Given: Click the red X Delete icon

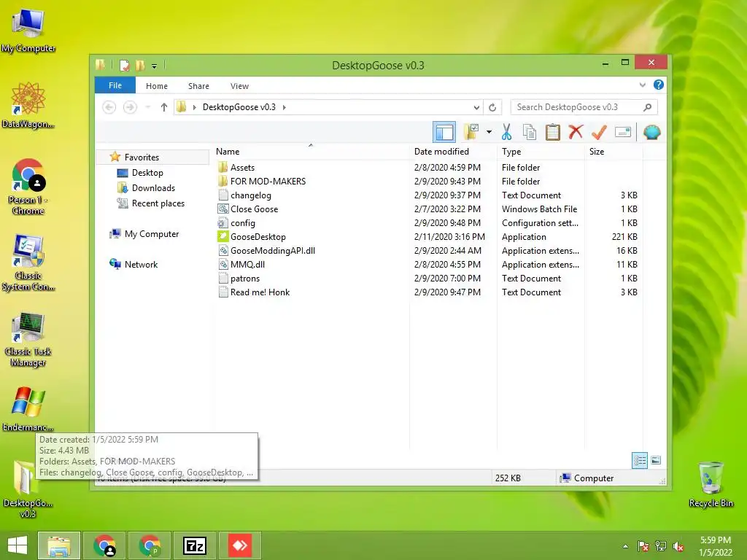Looking at the screenshot, I should 576,132.
